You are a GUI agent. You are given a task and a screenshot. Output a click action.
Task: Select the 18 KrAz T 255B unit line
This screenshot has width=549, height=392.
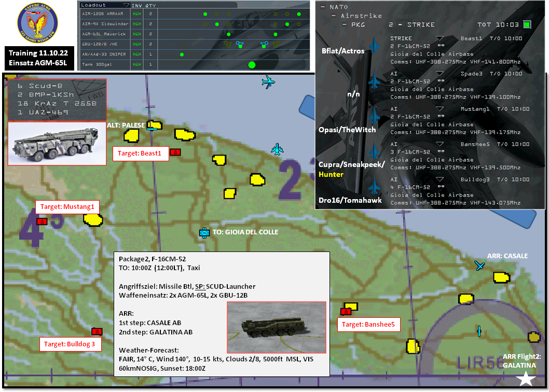coord(57,104)
